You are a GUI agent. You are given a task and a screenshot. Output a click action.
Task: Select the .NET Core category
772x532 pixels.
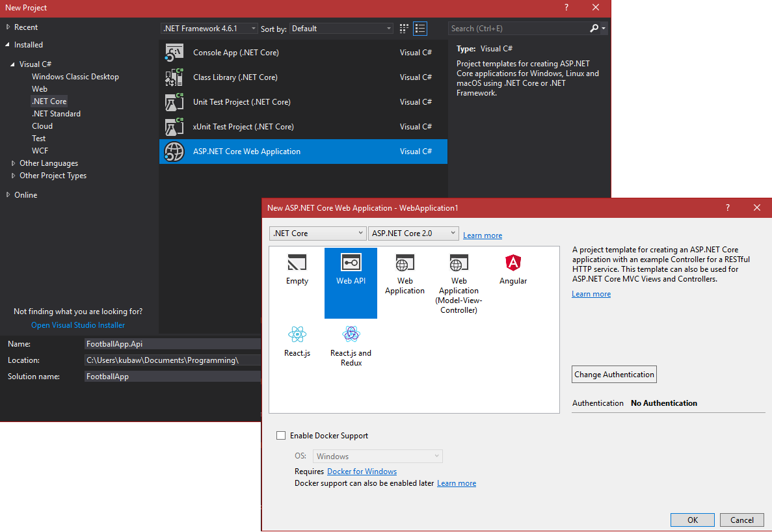coord(49,101)
